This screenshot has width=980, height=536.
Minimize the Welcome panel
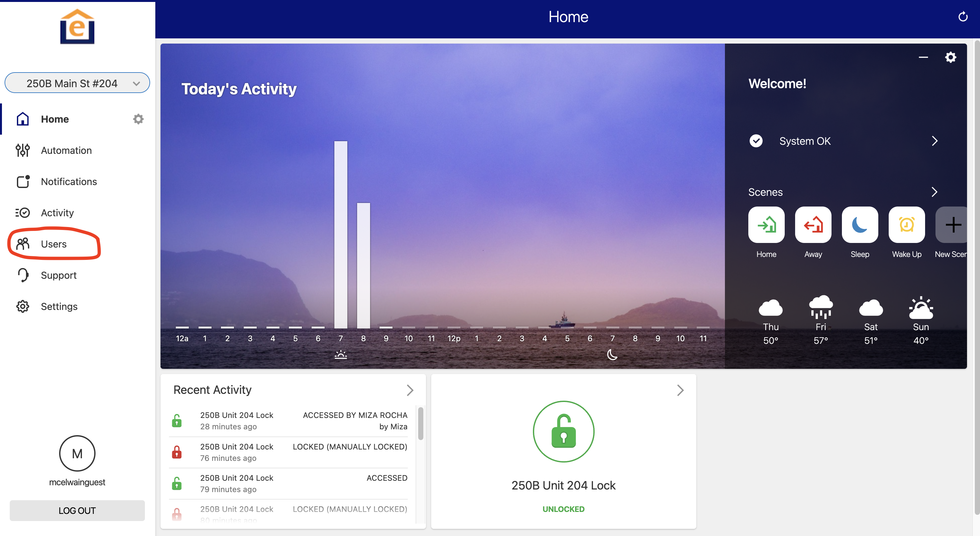point(923,58)
